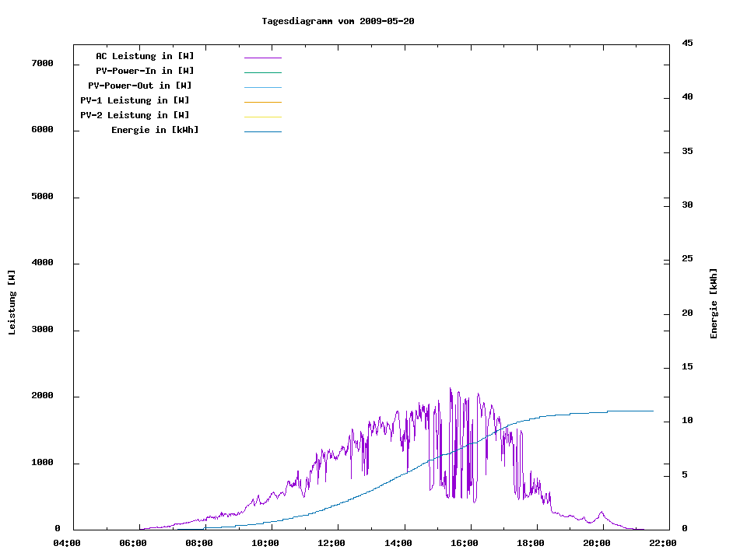Image resolution: width=747 pixels, height=560 pixels.
Task: Click the 22:00 end time label
Action: (x=664, y=544)
